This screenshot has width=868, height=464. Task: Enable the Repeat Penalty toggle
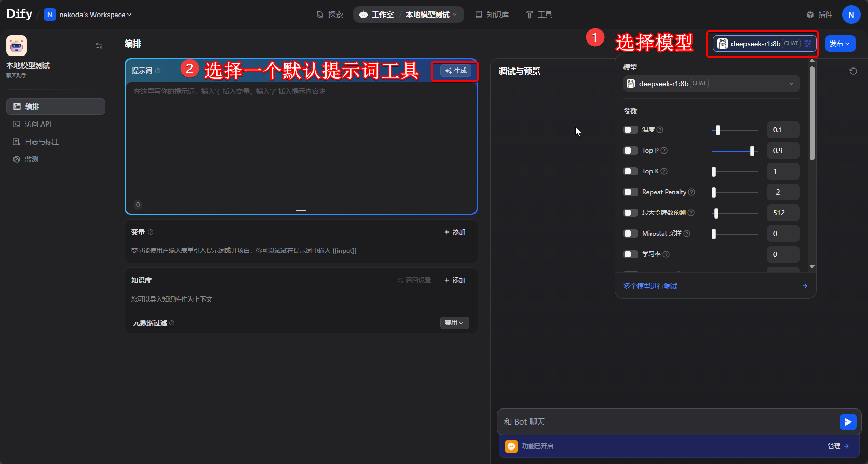[630, 192]
